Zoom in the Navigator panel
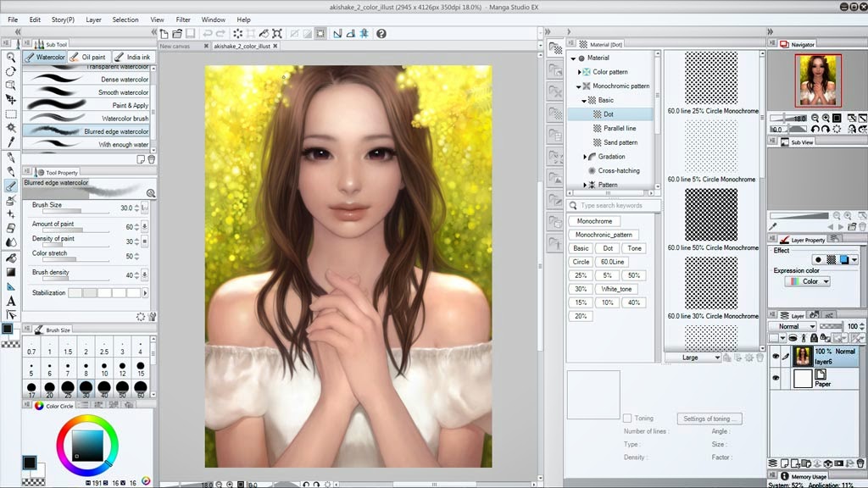This screenshot has height=488, width=868. (826, 118)
